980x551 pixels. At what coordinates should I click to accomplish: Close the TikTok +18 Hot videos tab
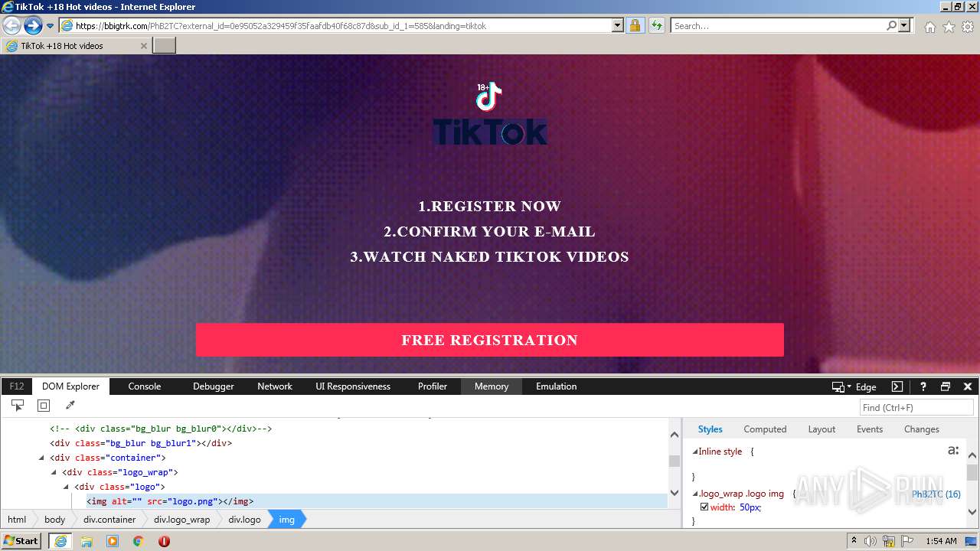[x=144, y=46]
